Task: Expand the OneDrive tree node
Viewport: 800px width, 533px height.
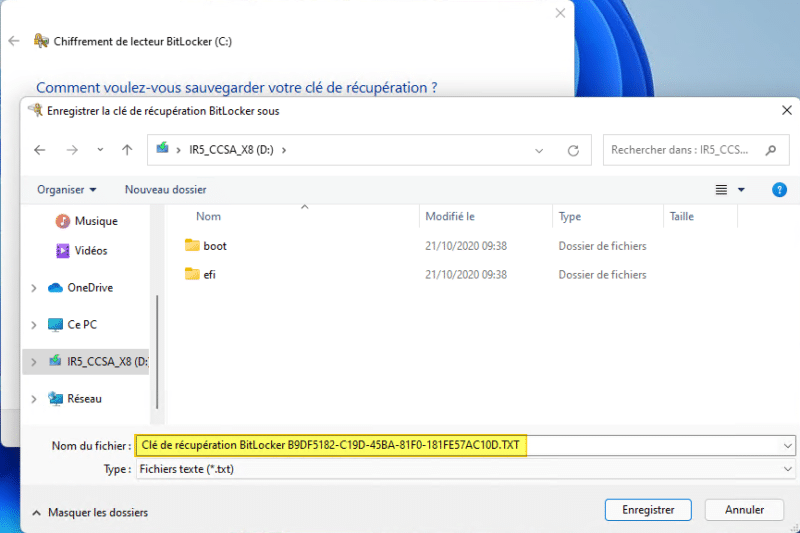Action: click(34, 288)
